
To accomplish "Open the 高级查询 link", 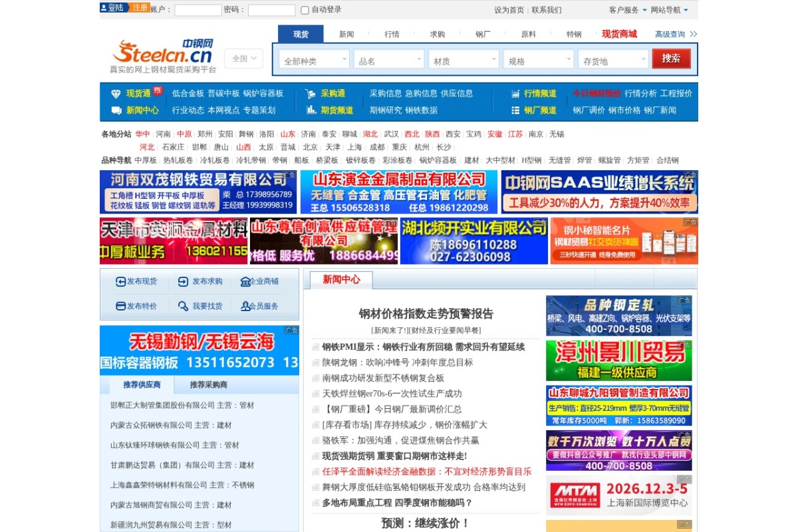I will 670,34.
